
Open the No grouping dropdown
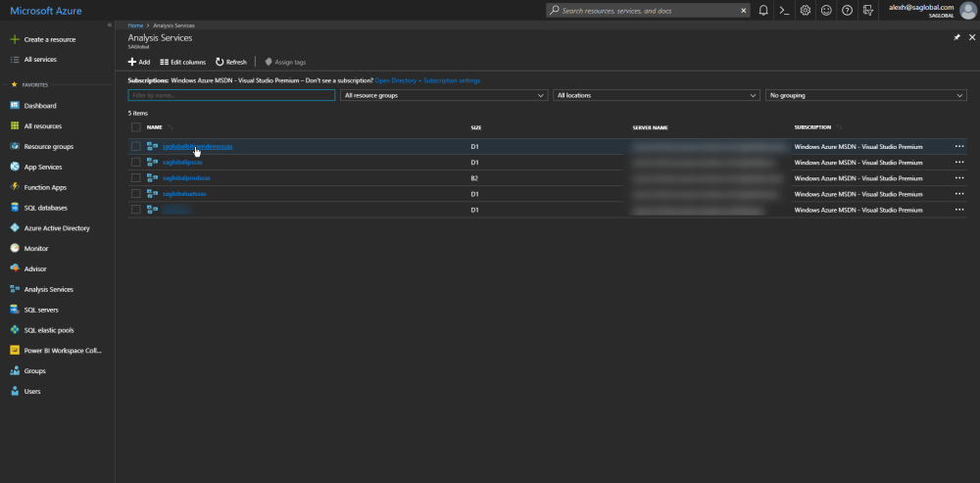866,96
